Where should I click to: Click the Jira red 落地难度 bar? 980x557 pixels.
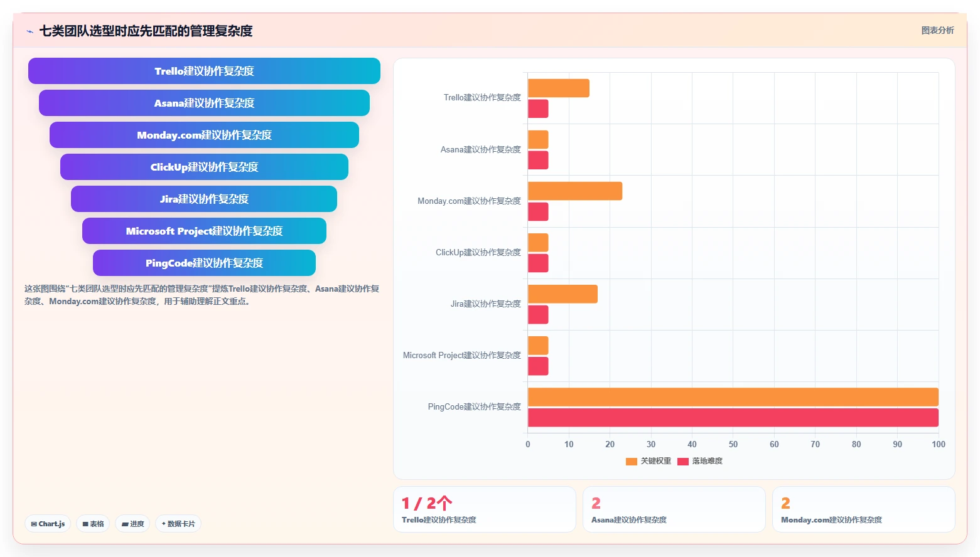[x=538, y=314]
